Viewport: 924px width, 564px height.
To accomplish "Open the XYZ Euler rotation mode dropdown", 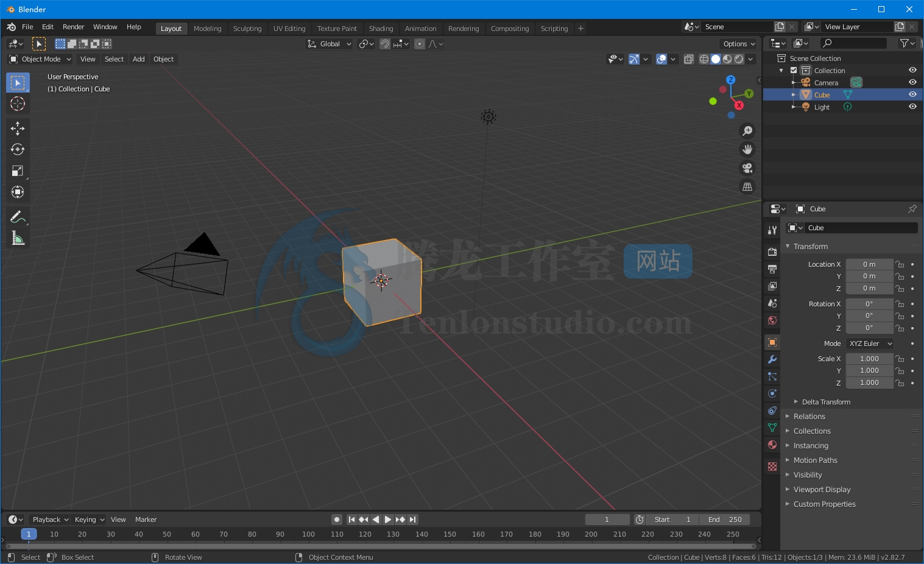I will (x=870, y=344).
